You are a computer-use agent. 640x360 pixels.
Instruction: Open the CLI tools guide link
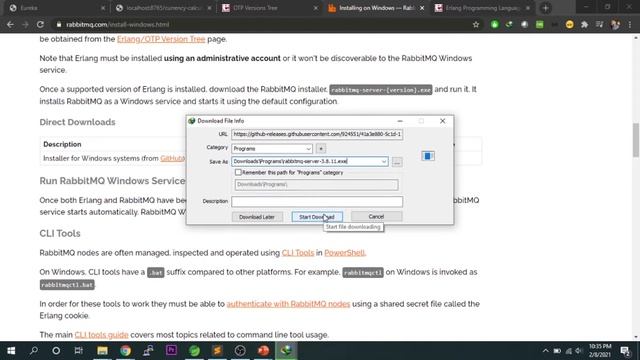pos(101,335)
